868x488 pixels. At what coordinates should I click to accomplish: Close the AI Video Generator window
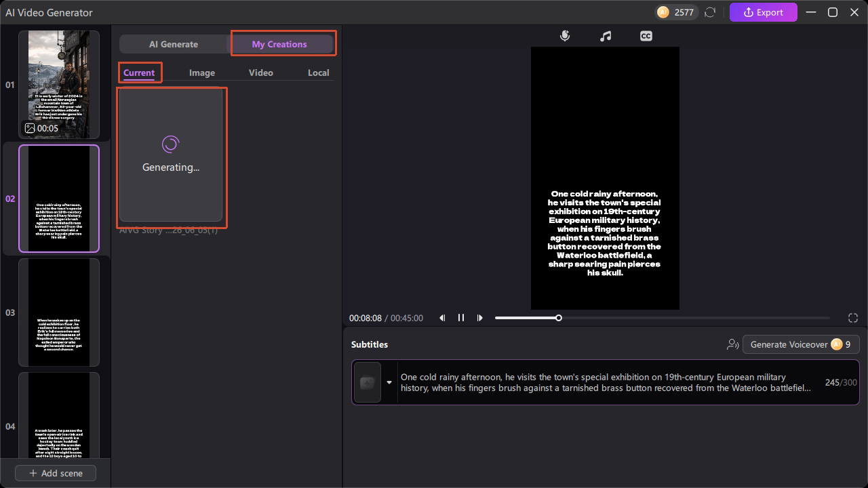854,12
